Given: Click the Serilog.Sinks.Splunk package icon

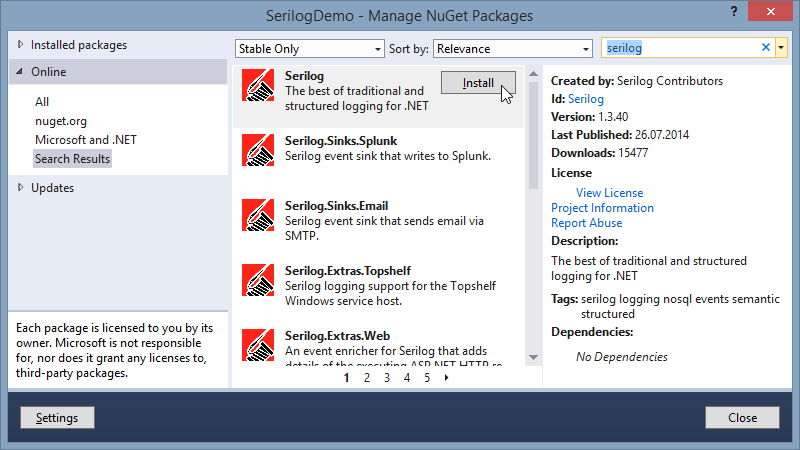Looking at the screenshot, I should coord(258,150).
